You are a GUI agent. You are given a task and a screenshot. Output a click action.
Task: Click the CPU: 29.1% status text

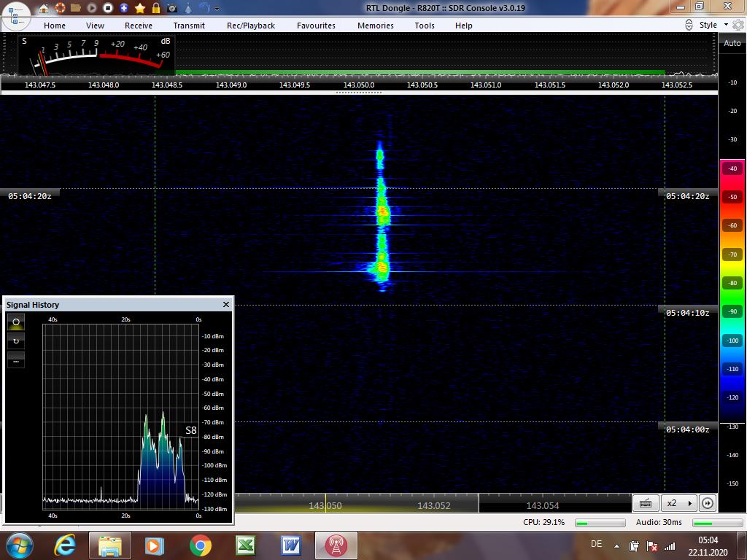[543, 522]
